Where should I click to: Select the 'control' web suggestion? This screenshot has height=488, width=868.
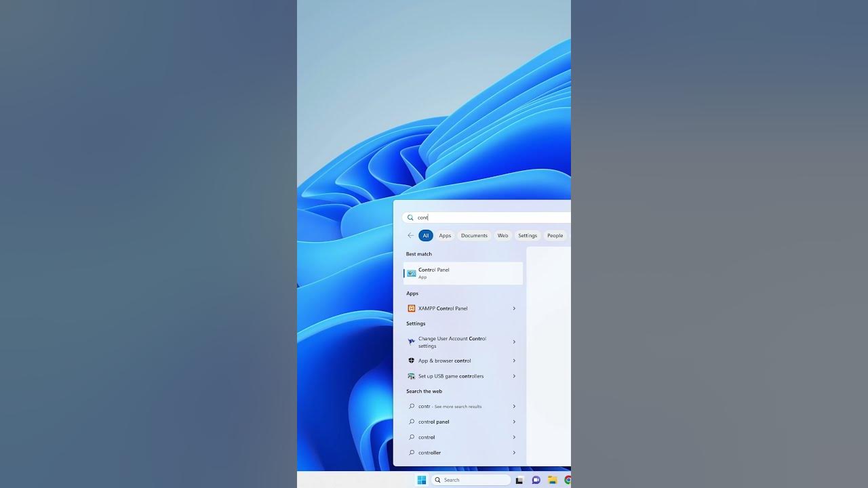pyautogui.click(x=463, y=437)
